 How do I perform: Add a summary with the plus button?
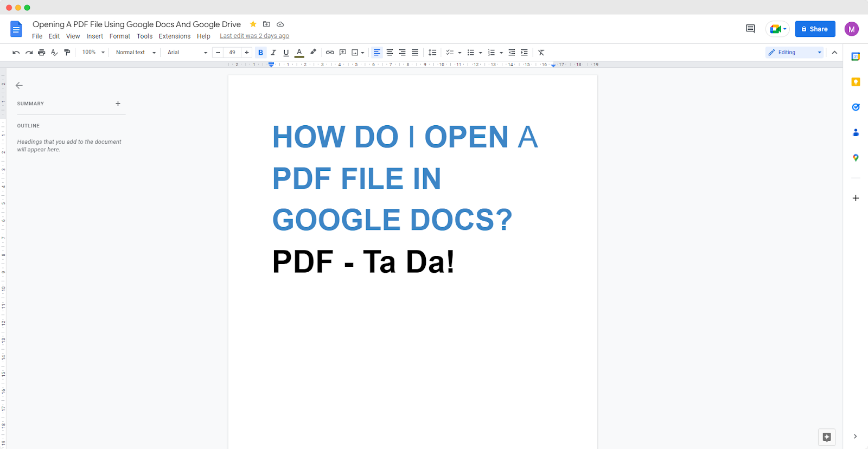[x=118, y=104]
